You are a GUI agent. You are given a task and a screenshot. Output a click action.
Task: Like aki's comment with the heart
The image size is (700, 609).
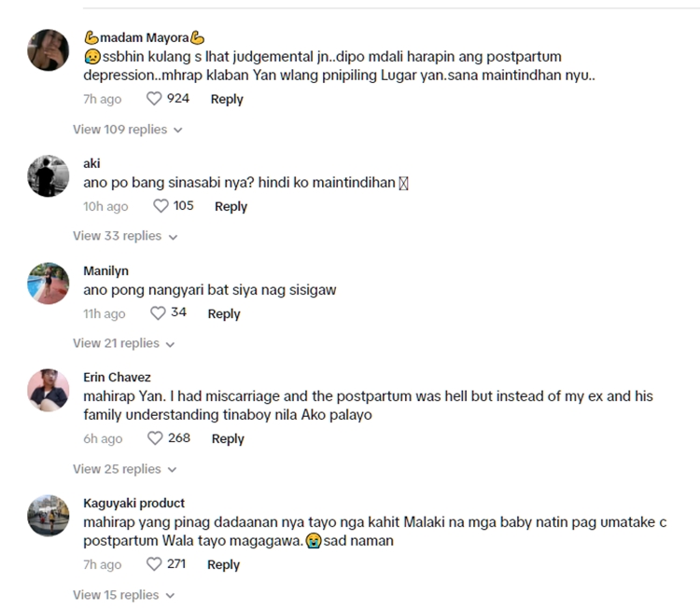(161, 206)
